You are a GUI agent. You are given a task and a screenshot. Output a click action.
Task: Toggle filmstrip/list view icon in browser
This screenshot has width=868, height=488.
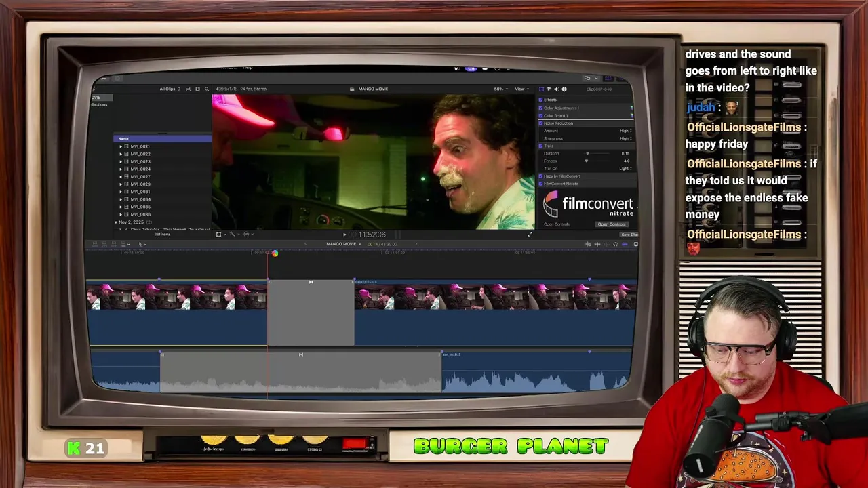click(197, 89)
